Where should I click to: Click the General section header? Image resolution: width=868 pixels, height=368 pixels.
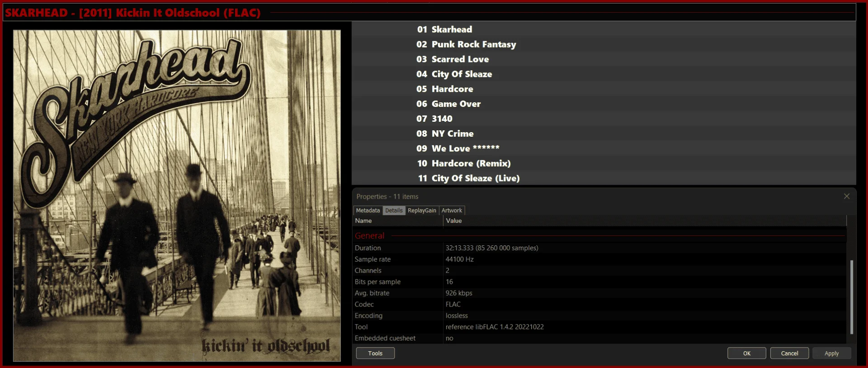tap(369, 236)
